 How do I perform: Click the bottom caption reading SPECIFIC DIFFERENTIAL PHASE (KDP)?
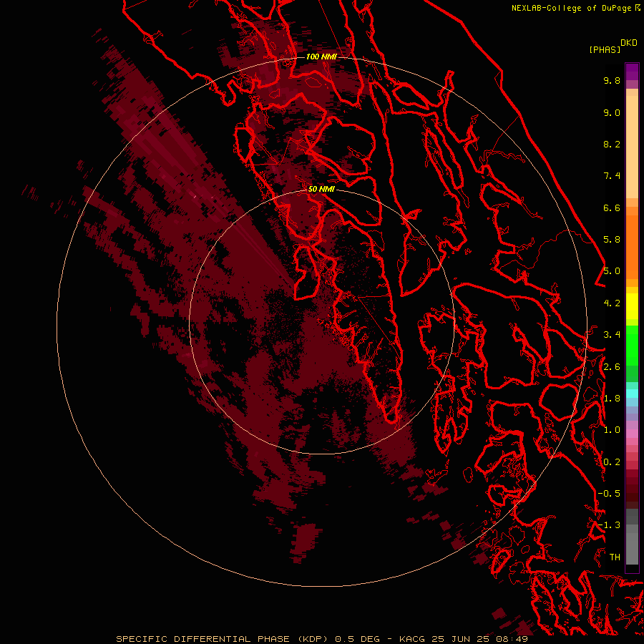point(222,639)
